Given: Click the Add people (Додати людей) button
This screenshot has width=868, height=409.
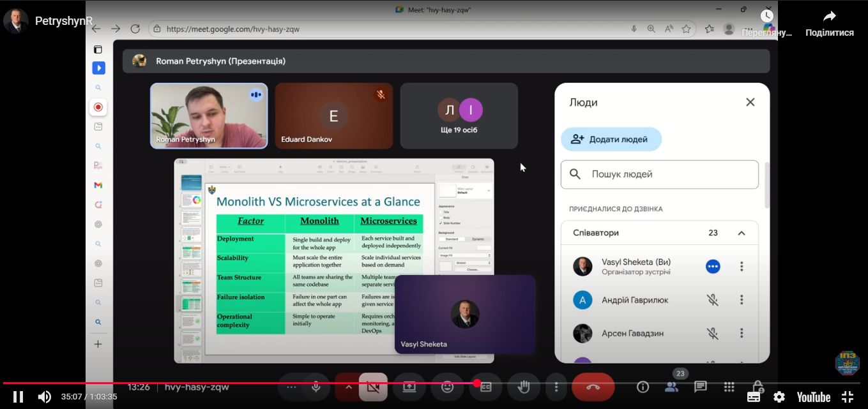Looking at the screenshot, I should click(611, 139).
